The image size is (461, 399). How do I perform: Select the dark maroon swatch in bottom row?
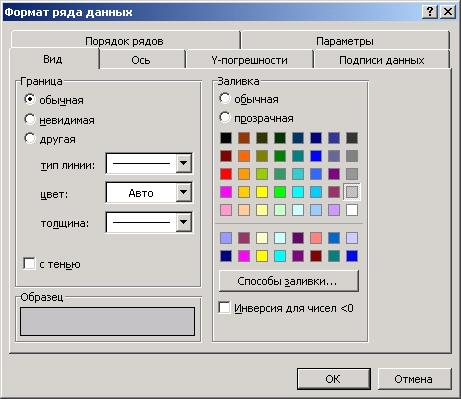pos(316,256)
